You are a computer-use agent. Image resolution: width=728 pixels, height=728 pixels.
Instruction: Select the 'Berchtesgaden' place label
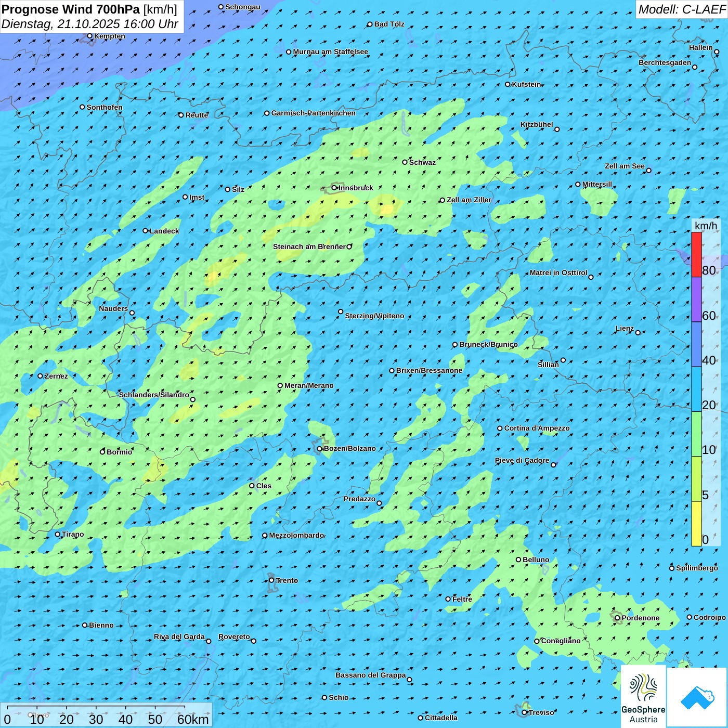pos(665,63)
